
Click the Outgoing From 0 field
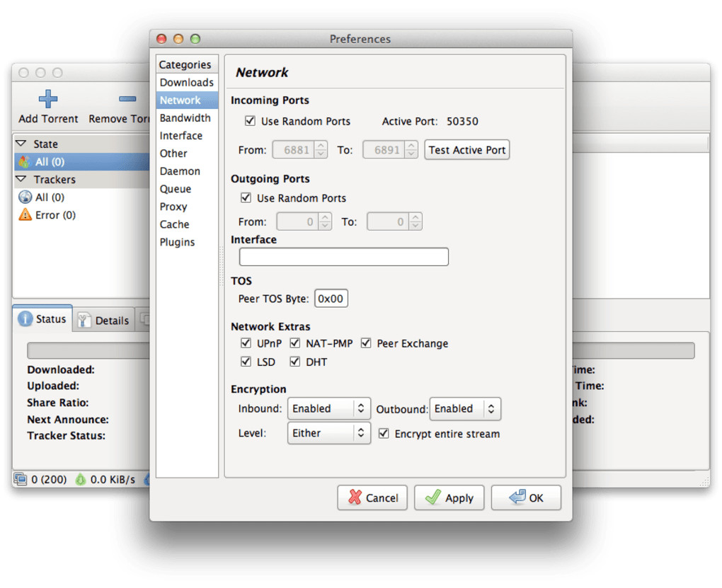(298, 221)
